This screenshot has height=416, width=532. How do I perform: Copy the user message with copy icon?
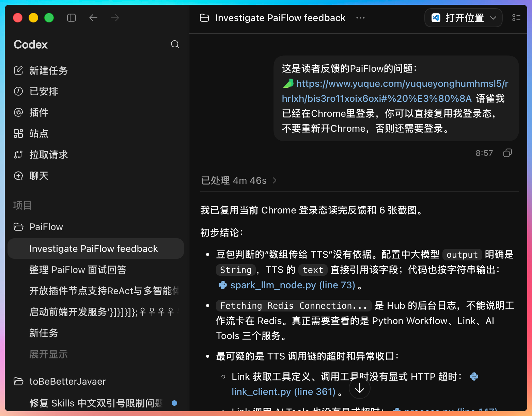(x=507, y=153)
